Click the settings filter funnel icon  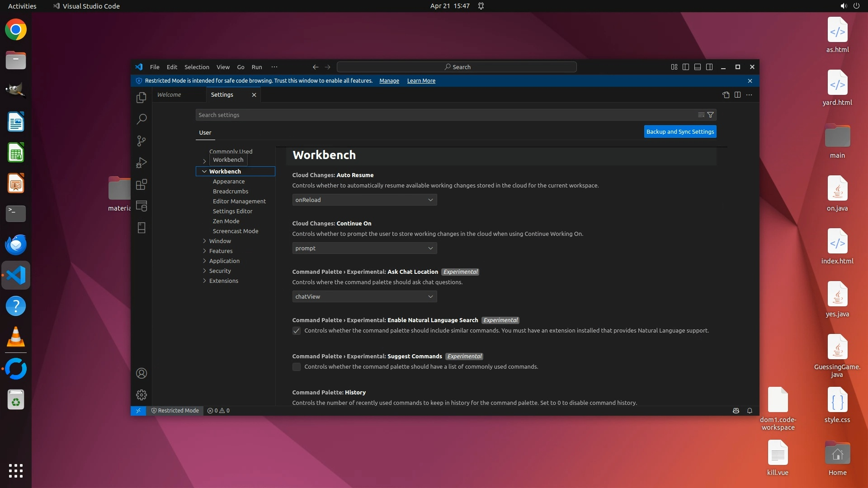click(710, 115)
